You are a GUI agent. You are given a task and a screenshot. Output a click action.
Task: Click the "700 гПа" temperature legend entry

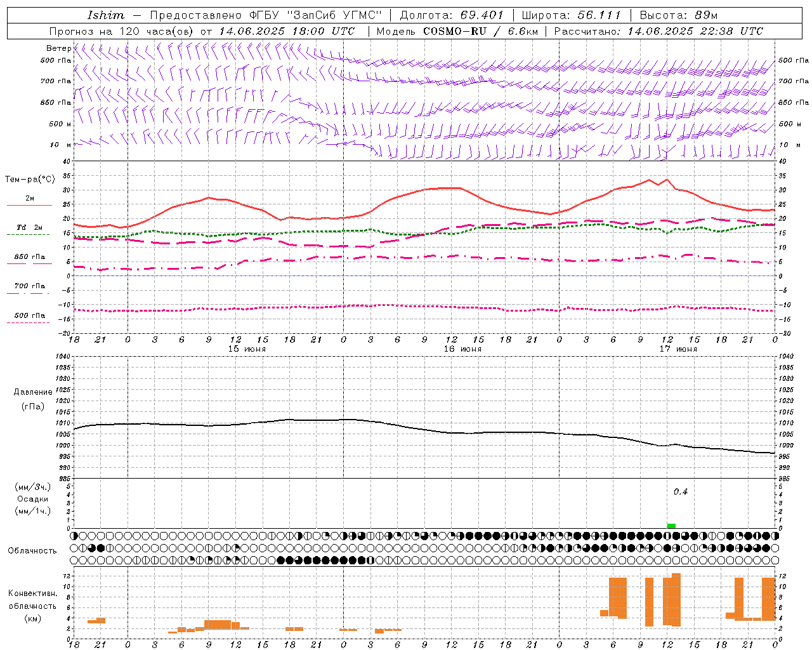(x=30, y=286)
